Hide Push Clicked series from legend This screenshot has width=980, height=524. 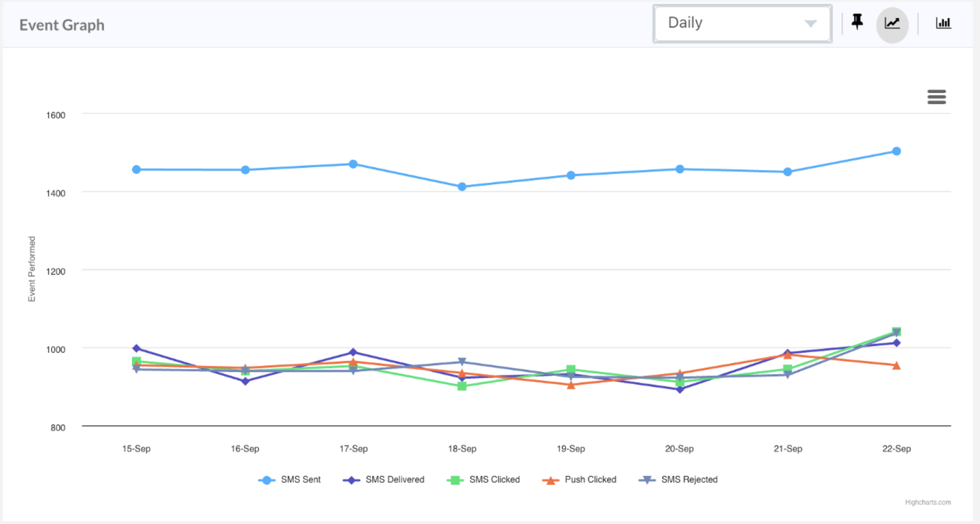pos(590,479)
